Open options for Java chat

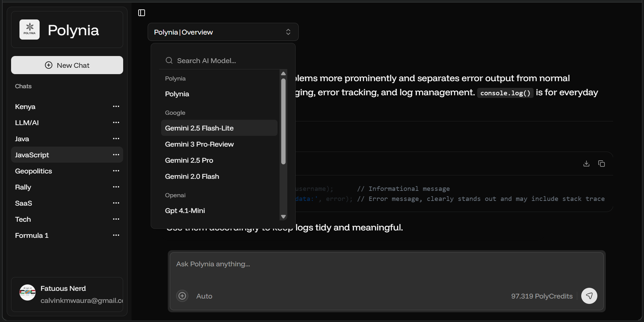click(116, 139)
